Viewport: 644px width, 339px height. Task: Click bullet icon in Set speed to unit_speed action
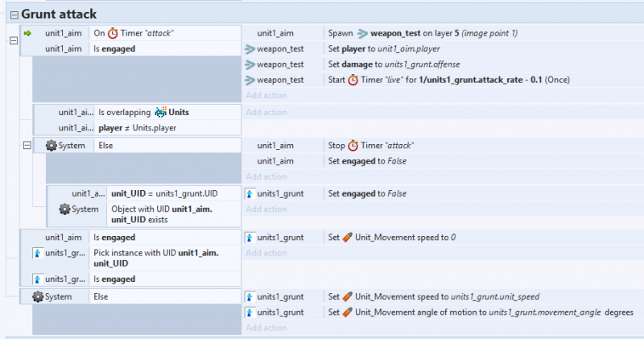point(348,296)
